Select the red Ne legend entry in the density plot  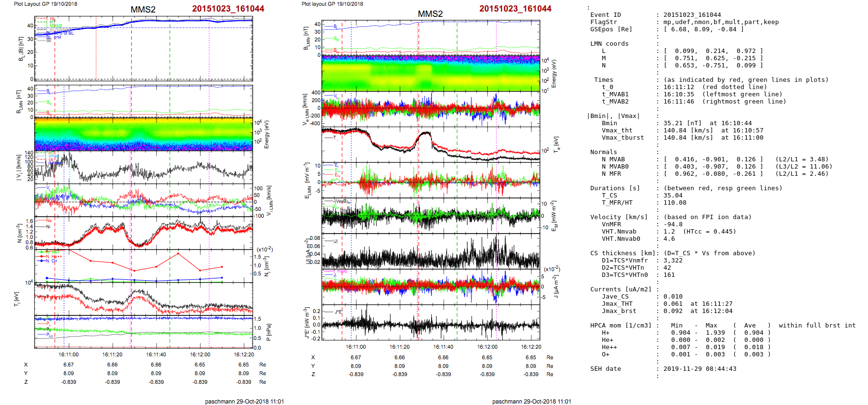click(44, 221)
